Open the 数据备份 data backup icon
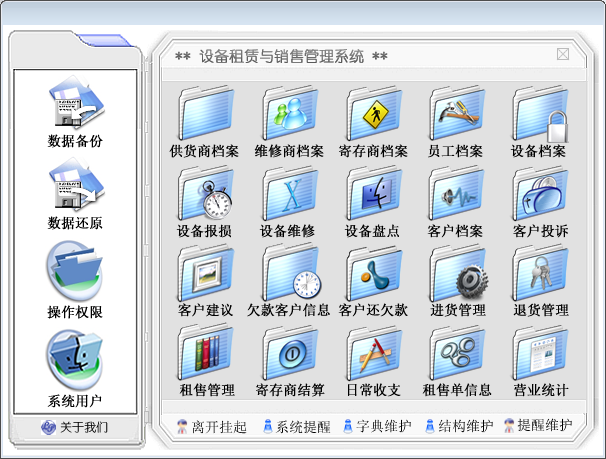Screen dimensions: 606x459 (x=76, y=102)
